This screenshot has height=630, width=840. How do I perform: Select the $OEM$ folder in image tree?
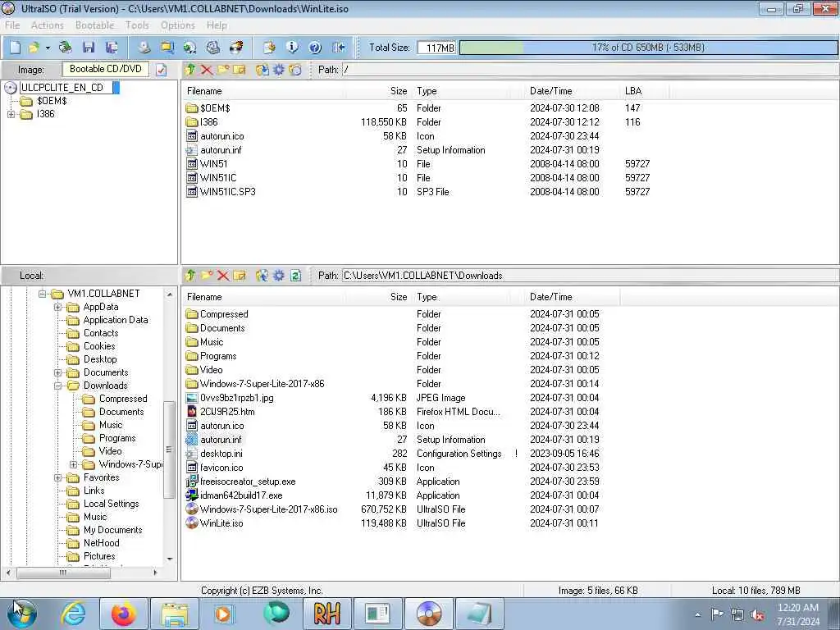click(x=52, y=101)
